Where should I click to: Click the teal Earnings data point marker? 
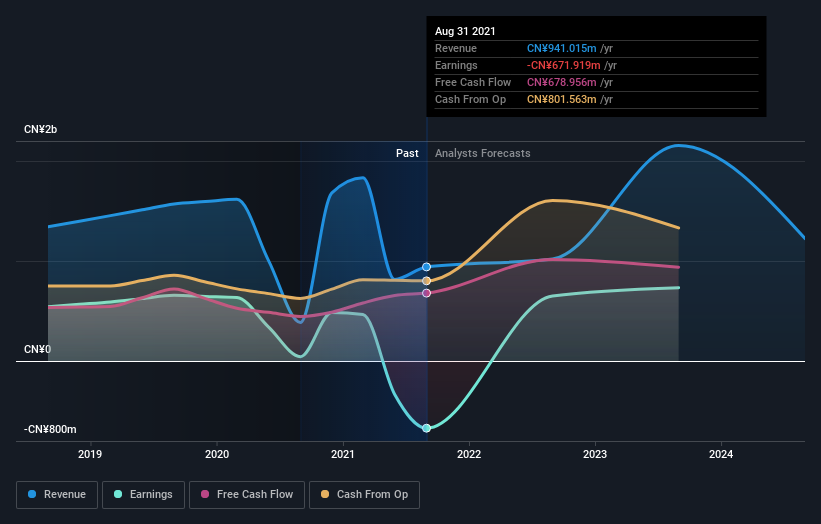pyautogui.click(x=427, y=428)
